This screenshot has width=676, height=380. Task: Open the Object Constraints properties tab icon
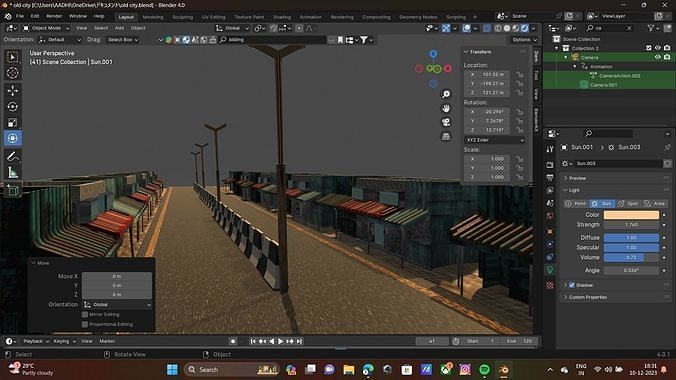click(550, 257)
